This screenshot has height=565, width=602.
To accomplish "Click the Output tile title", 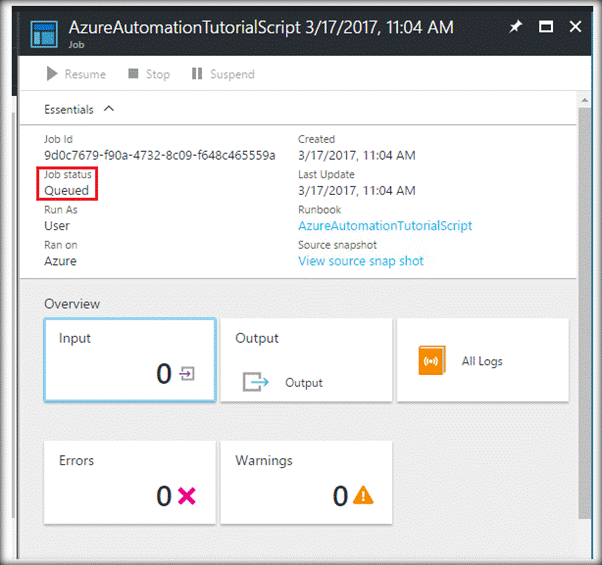I will point(257,338).
